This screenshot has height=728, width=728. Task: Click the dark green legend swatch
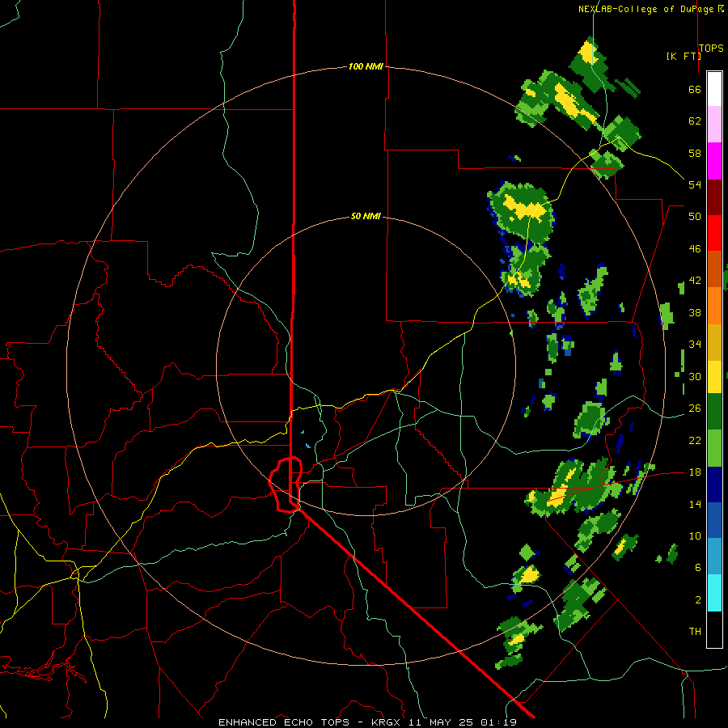pos(714,412)
